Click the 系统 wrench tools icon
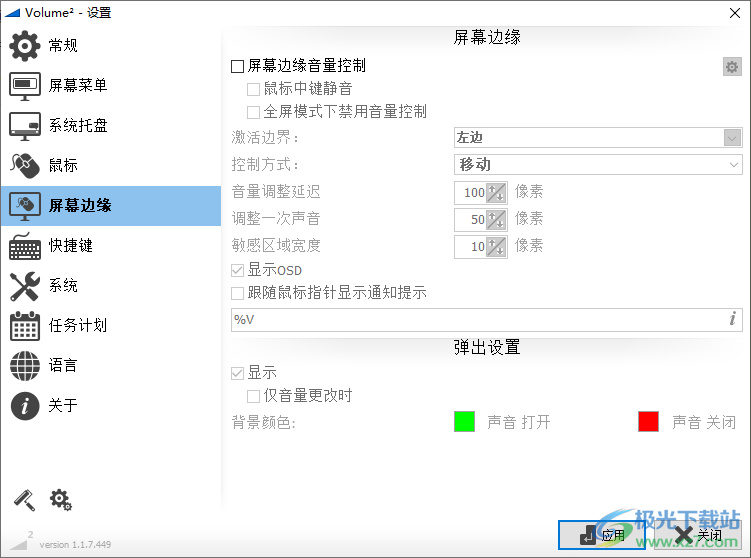Screen dimensions: 751x558 (x=25, y=286)
